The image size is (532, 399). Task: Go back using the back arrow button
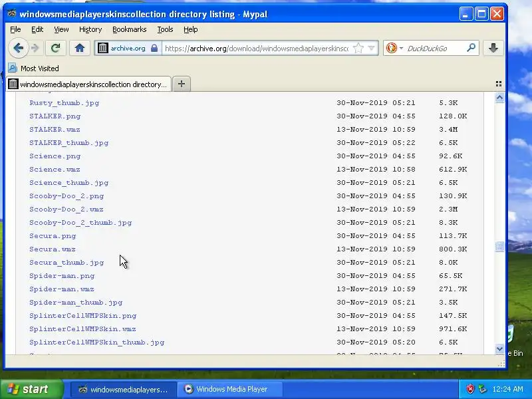tap(19, 48)
